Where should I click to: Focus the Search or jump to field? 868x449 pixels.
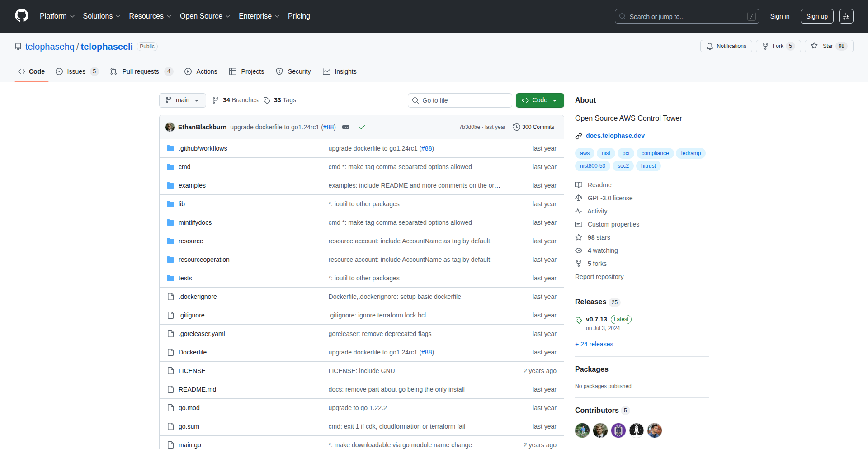687,16
